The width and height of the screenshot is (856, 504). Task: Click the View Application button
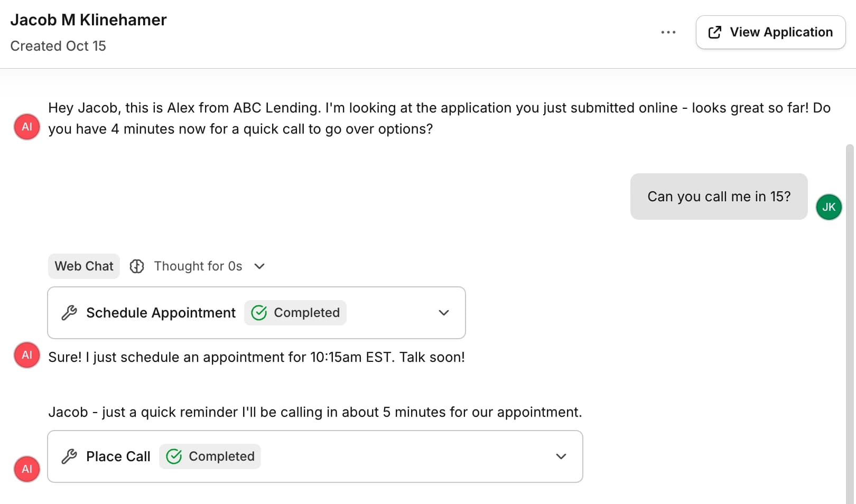(x=770, y=32)
